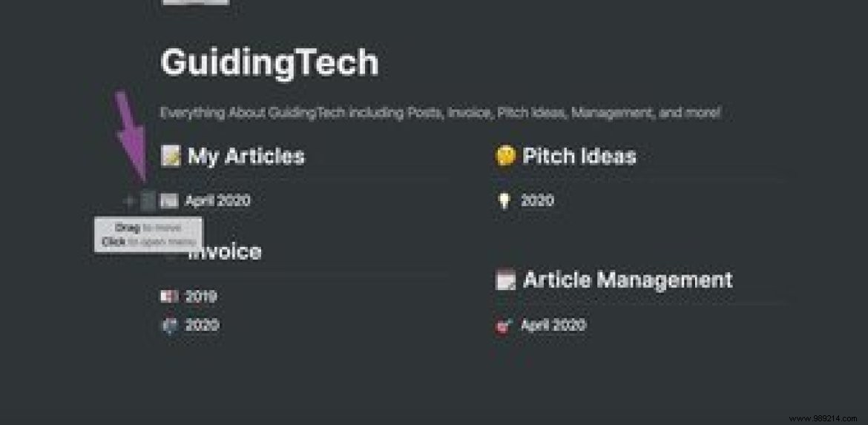Open April 2020 page under My Articles
Screen dimensions: 868x425
click(x=217, y=200)
